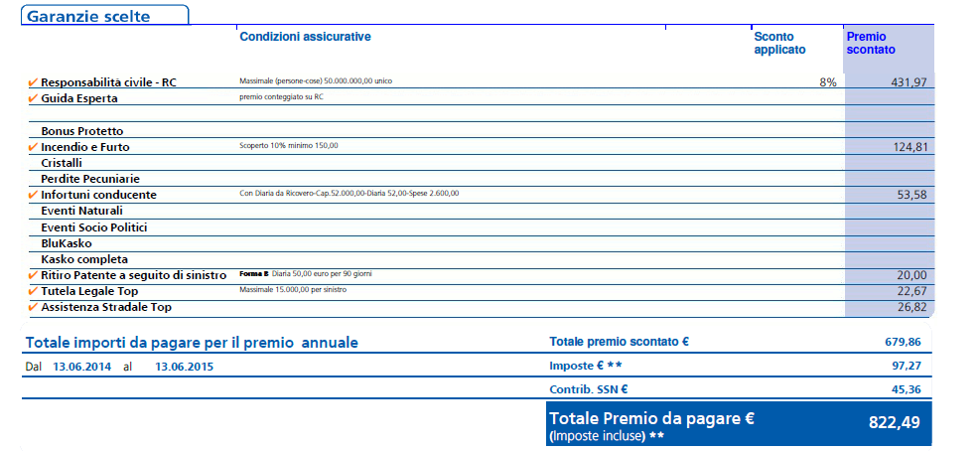Click the Condizioni assicurative column header
980x451 pixels.
[x=305, y=37]
